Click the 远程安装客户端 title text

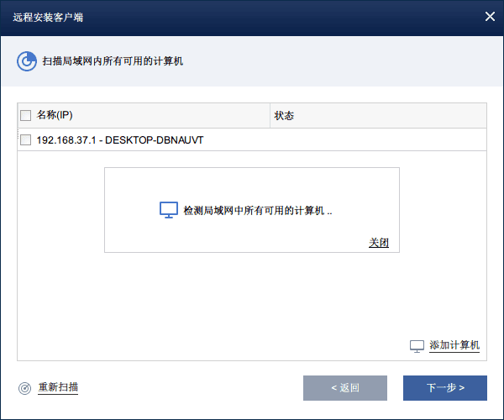pos(48,17)
